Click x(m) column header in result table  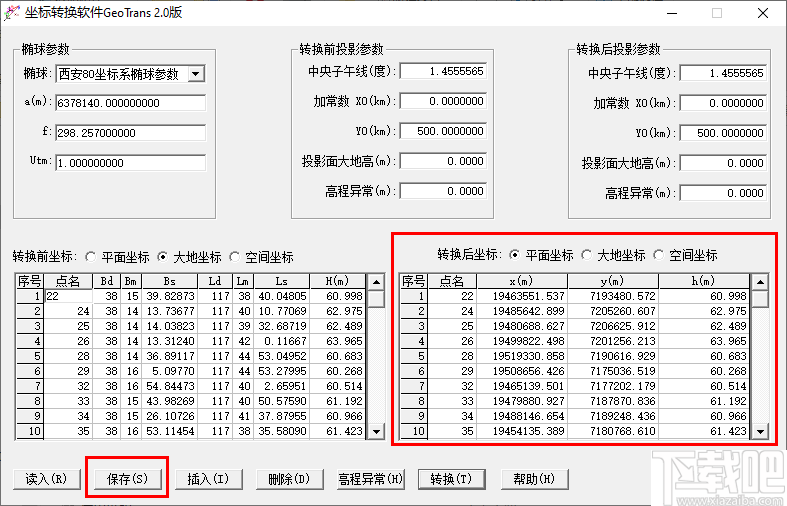pyautogui.click(x=522, y=281)
